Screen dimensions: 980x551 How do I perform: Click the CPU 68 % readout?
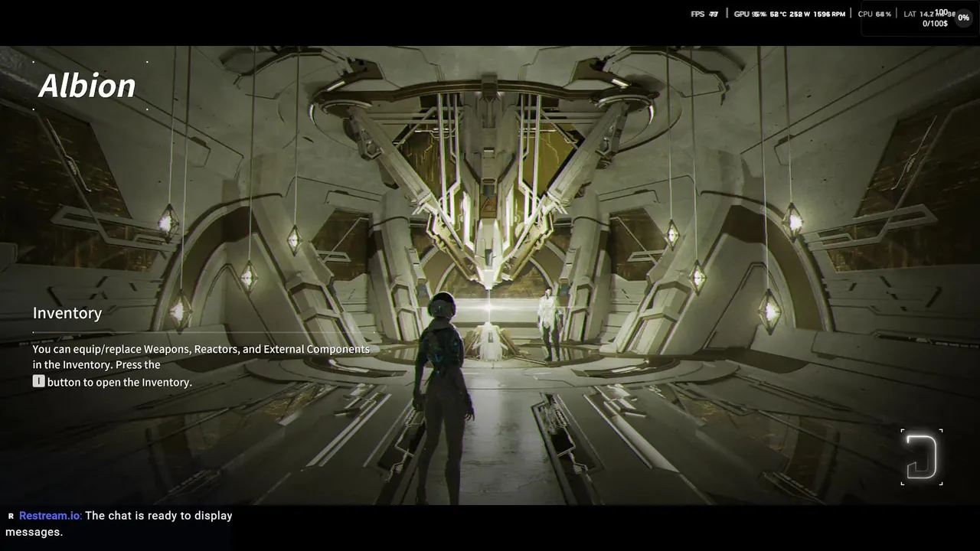point(874,14)
